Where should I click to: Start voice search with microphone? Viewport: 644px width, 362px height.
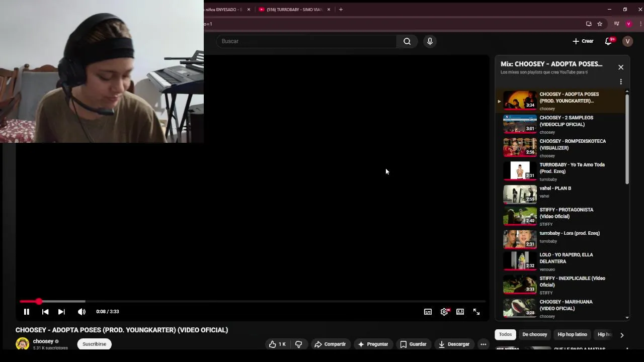tap(430, 41)
